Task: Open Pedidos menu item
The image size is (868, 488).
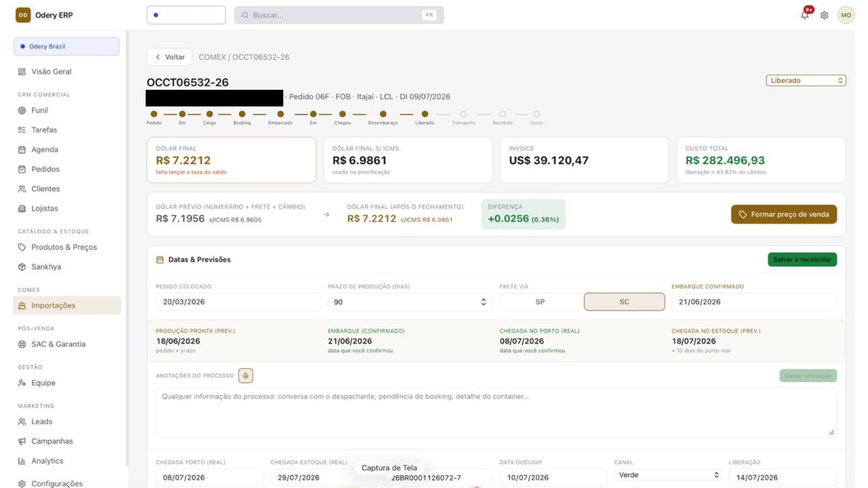Action: click(66, 169)
